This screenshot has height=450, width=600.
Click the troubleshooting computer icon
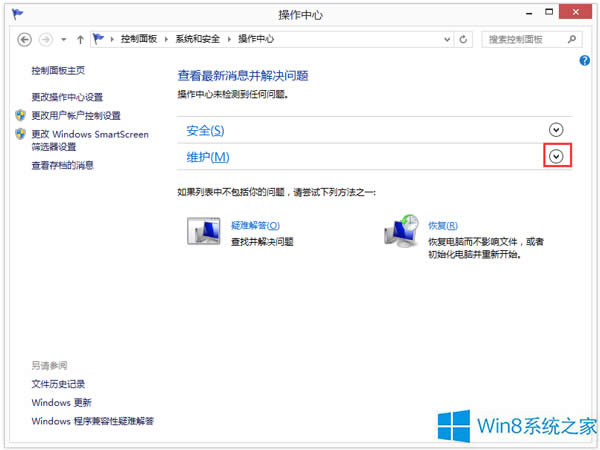tap(204, 231)
